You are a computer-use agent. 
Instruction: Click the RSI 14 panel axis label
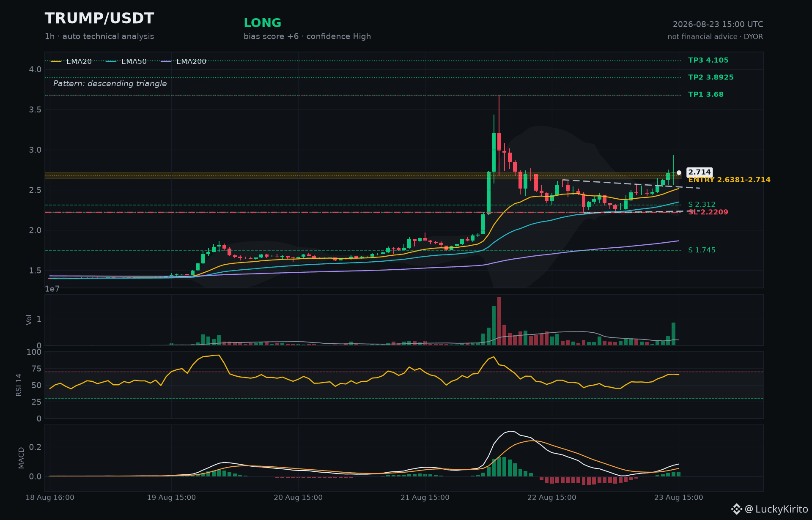coord(19,385)
